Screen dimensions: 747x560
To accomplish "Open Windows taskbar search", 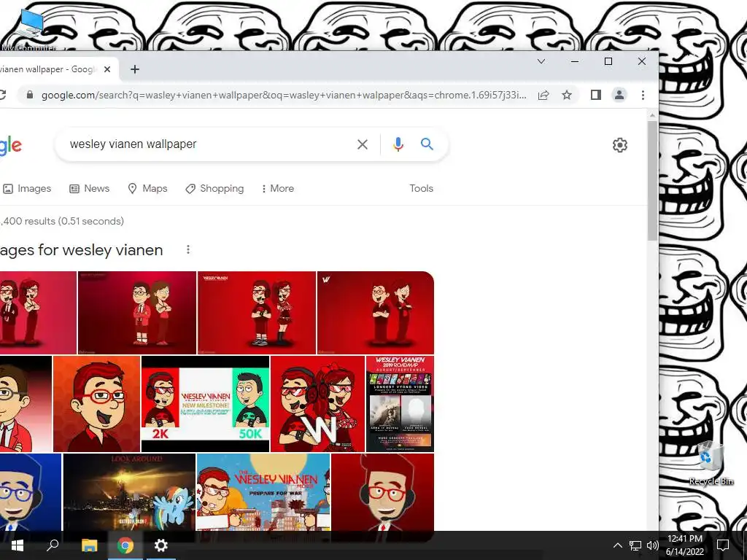I will pyautogui.click(x=53, y=545).
